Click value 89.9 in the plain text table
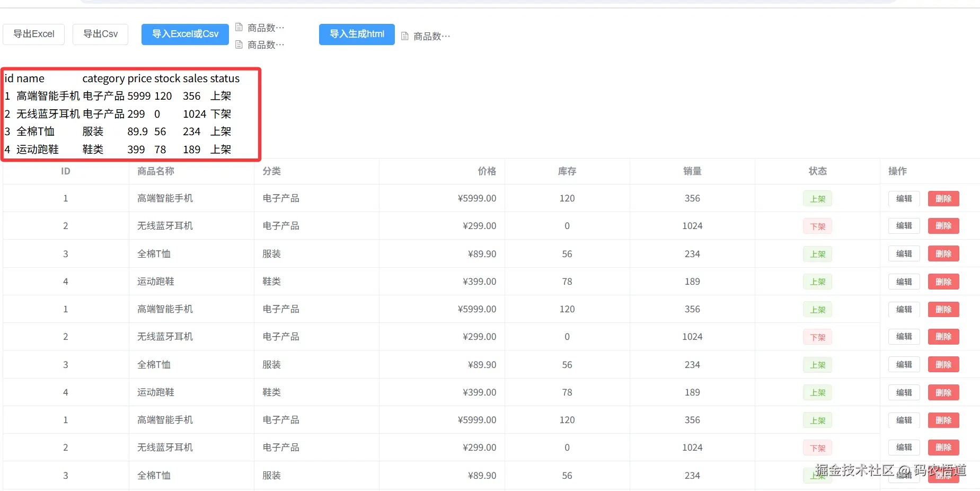Screen dimensions: 980x491 coord(137,131)
